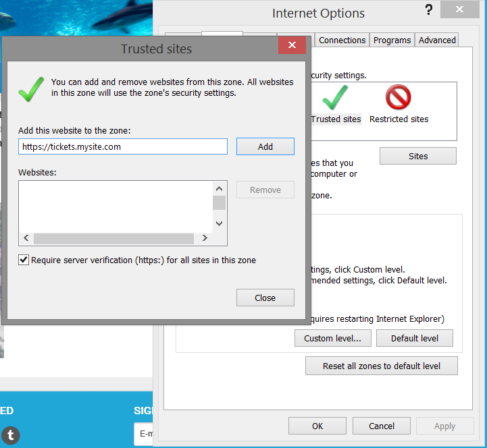Viewport: 487px width, 448px height.
Task: Select the Trusted sites zone icon
Action: (336, 99)
